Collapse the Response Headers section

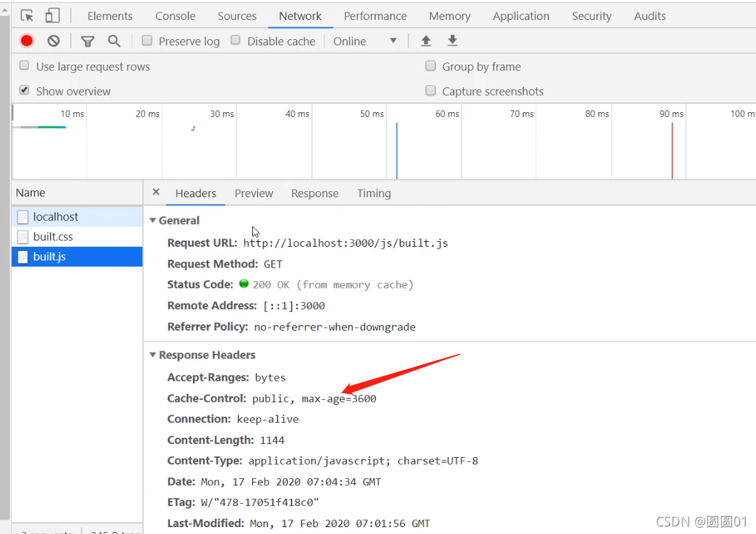[x=153, y=355]
